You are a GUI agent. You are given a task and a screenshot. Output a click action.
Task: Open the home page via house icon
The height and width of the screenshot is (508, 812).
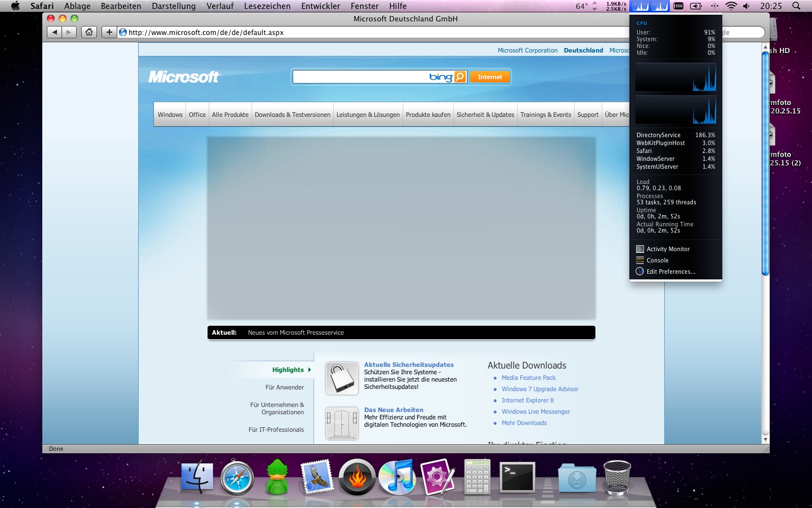89,32
